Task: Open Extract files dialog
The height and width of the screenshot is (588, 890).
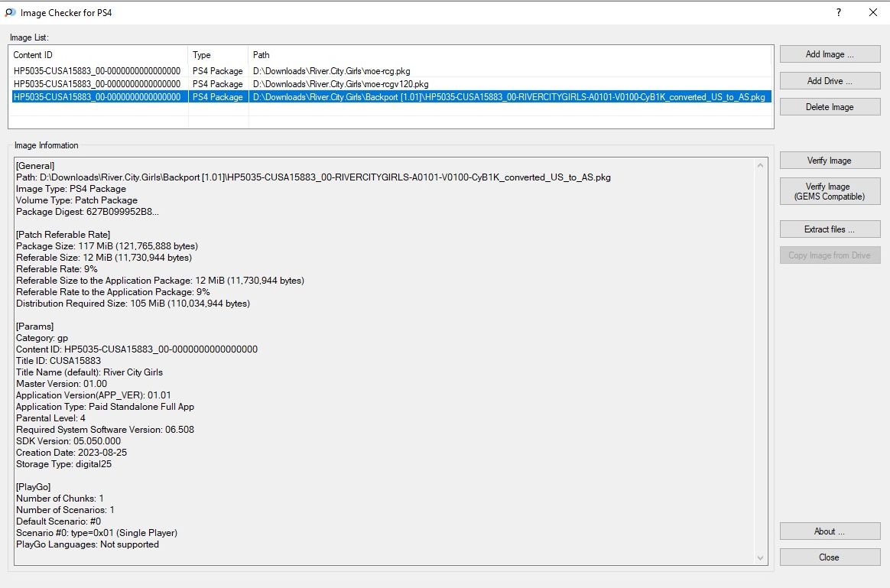Action: pos(830,229)
